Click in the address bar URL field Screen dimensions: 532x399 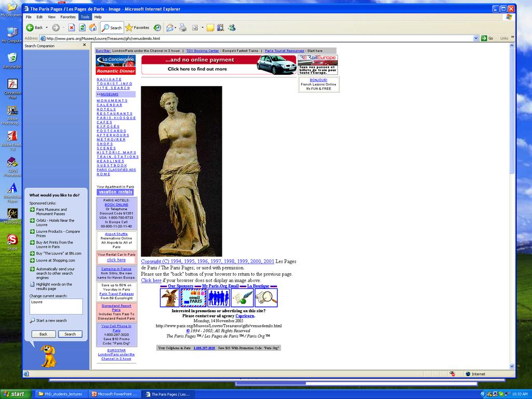tap(258, 38)
